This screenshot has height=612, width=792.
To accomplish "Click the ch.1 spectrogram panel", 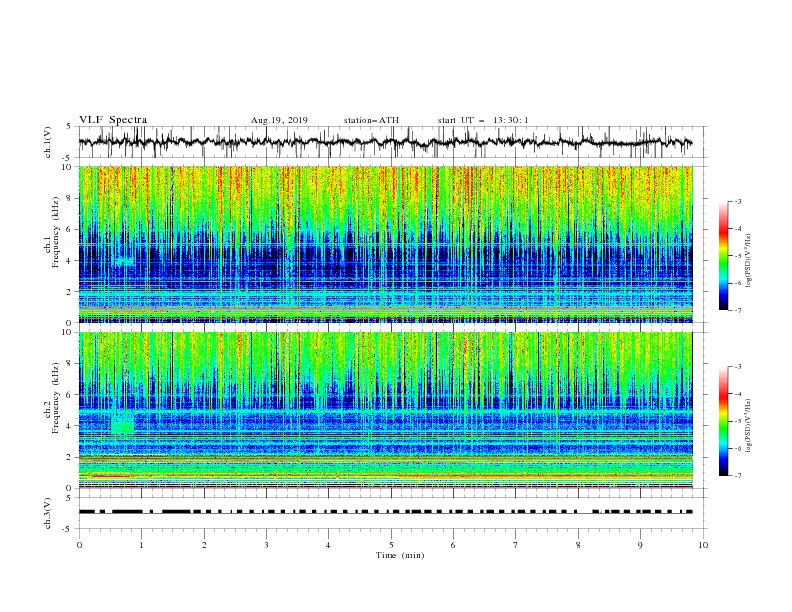I will (x=385, y=244).
